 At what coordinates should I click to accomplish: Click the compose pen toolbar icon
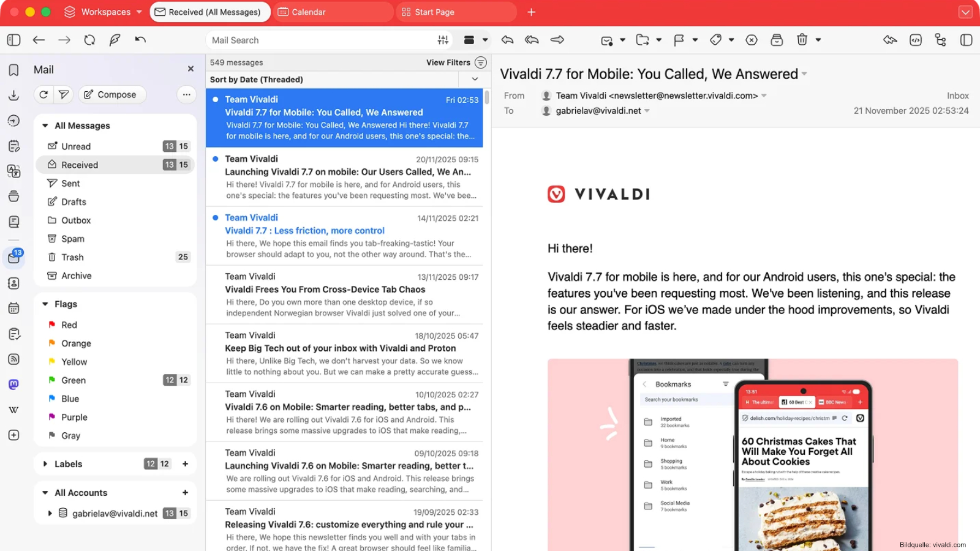click(115, 40)
